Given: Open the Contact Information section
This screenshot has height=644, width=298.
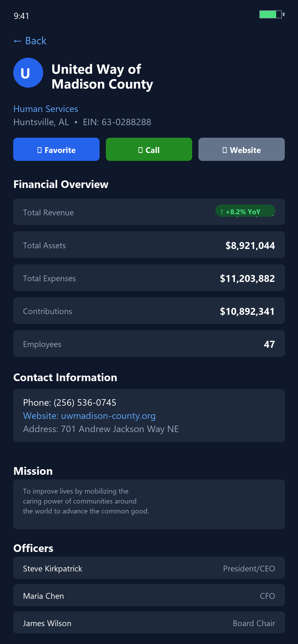Looking at the screenshot, I should click(65, 377).
